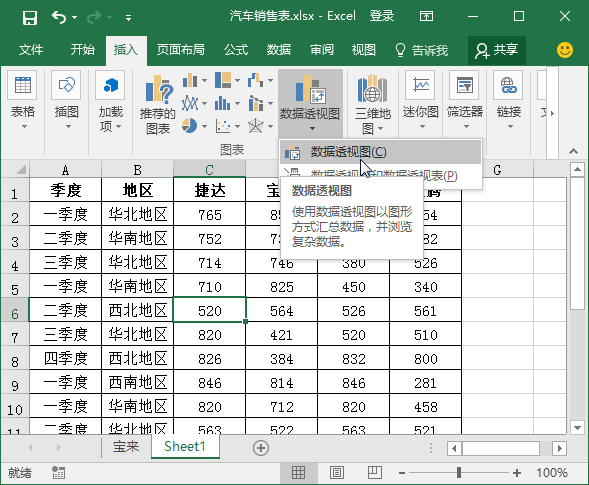Viewport: 589px width, 485px height.
Task: Click 登录 to sign in
Action: [x=382, y=16]
